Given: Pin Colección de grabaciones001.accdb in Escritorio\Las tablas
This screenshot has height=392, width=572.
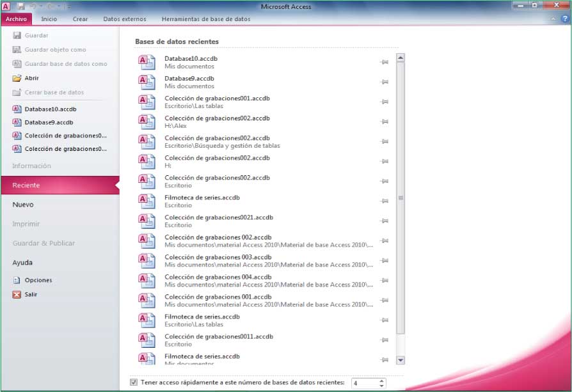Looking at the screenshot, I should point(384,102).
